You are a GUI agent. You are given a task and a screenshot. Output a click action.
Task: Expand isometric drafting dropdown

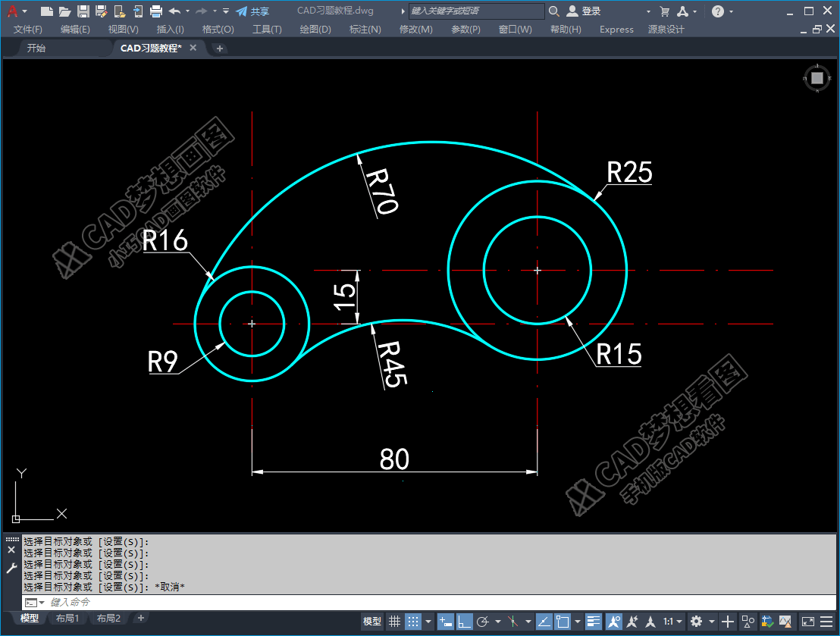click(528, 622)
